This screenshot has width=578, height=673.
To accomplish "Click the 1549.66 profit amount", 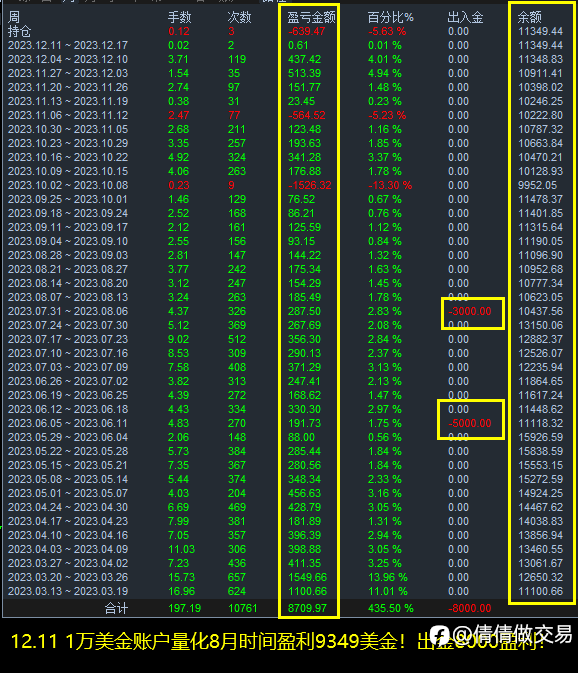I will tap(307, 577).
